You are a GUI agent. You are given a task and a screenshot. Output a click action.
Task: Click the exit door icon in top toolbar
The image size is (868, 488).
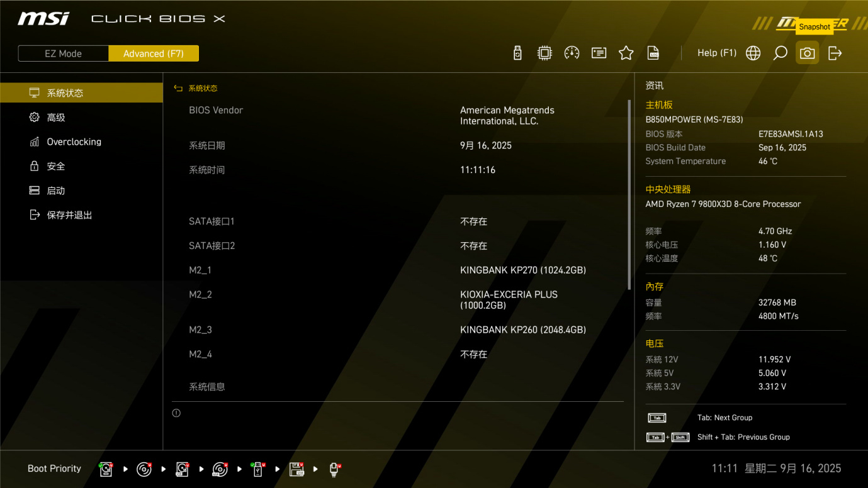click(x=835, y=53)
